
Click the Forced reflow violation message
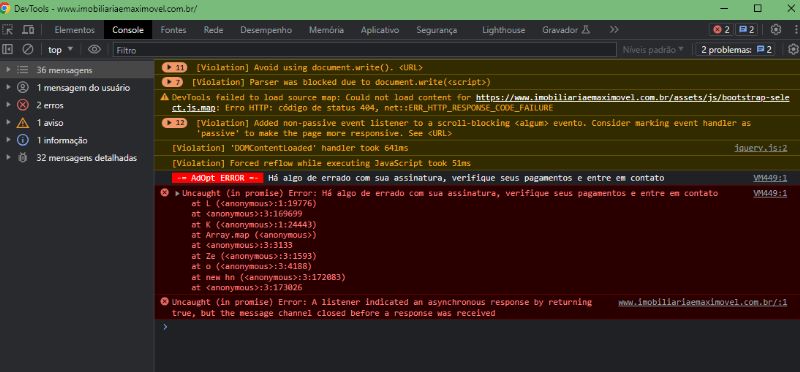321,163
